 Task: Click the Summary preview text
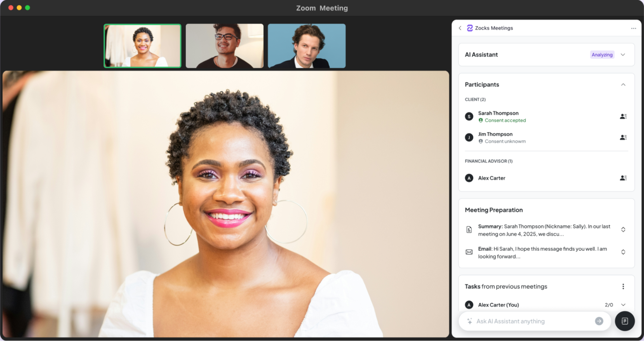click(x=544, y=230)
